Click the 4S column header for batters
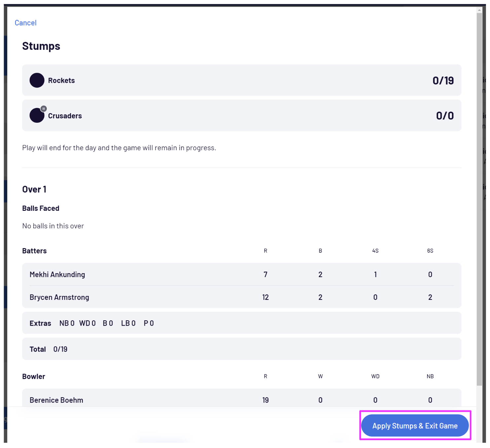The width and height of the screenshot is (490, 448). (375, 251)
